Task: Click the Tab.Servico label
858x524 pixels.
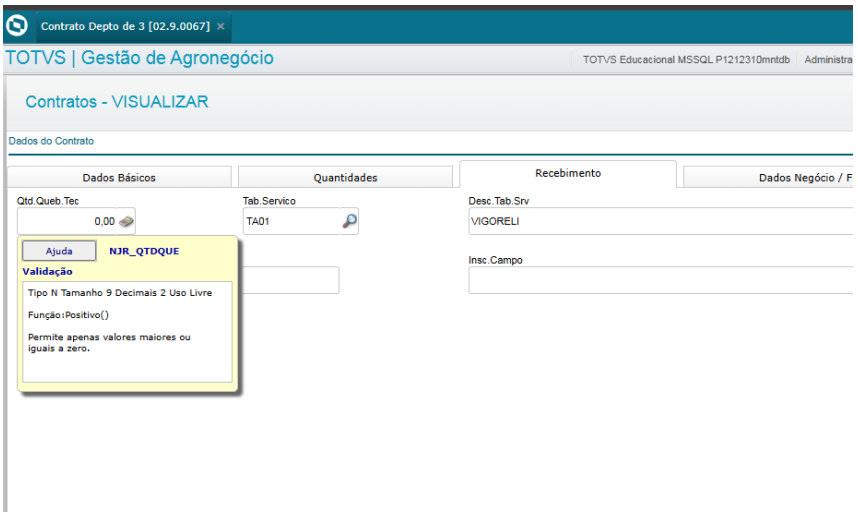Action: tap(269, 201)
